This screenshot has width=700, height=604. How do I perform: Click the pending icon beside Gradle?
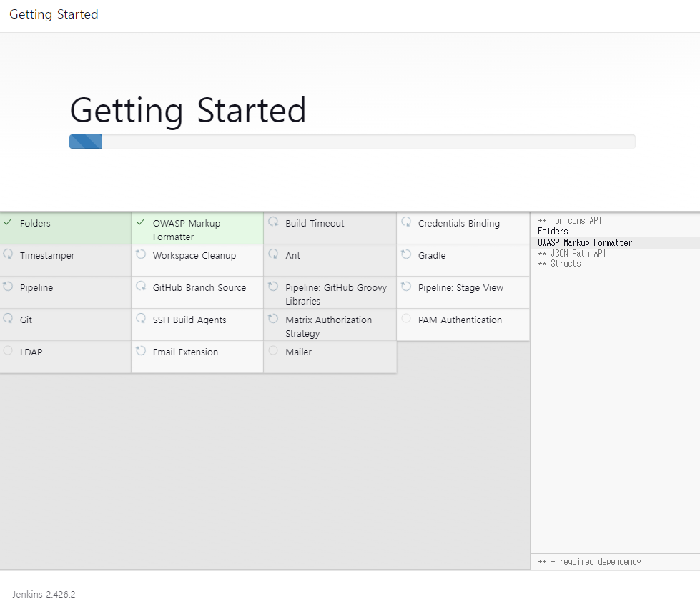pyautogui.click(x=406, y=254)
